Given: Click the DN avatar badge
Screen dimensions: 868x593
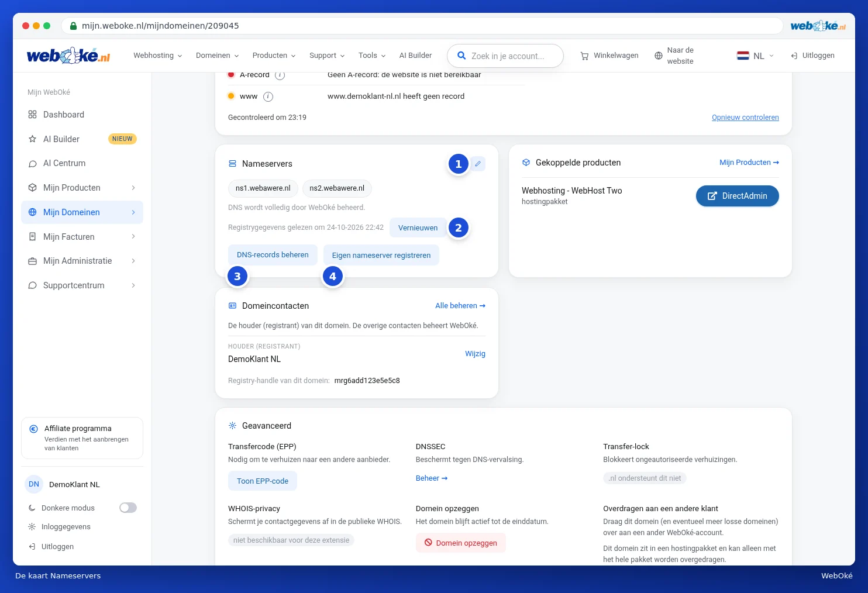Looking at the screenshot, I should [x=34, y=484].
